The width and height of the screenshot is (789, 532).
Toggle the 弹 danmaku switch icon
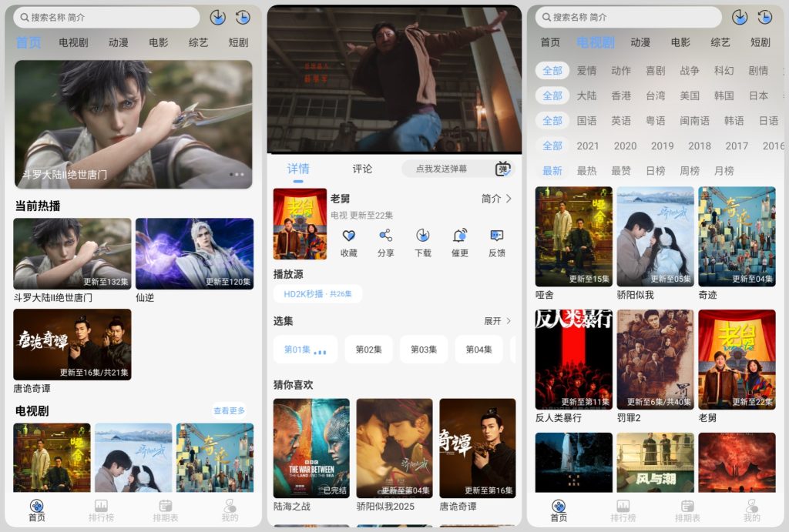tap(502, 169)
